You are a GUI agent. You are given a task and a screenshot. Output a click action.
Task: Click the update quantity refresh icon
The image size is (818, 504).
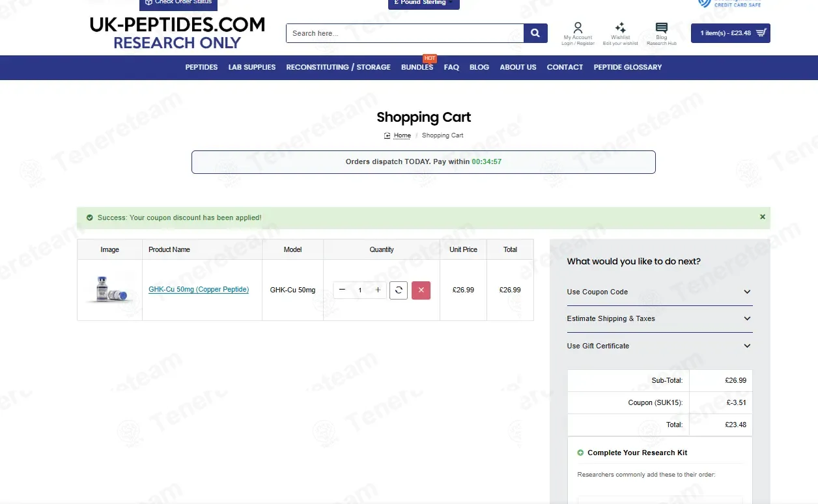[x=399, y=290]
